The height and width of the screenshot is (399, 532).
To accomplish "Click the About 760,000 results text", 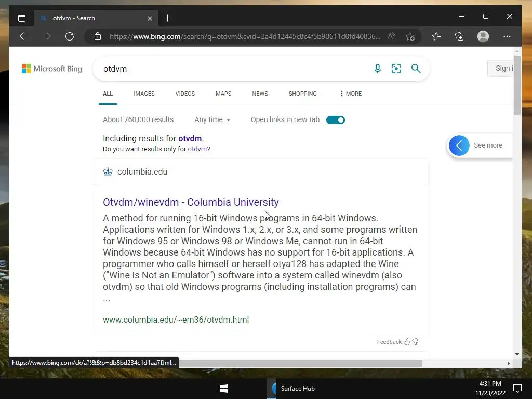I will 138,120.
